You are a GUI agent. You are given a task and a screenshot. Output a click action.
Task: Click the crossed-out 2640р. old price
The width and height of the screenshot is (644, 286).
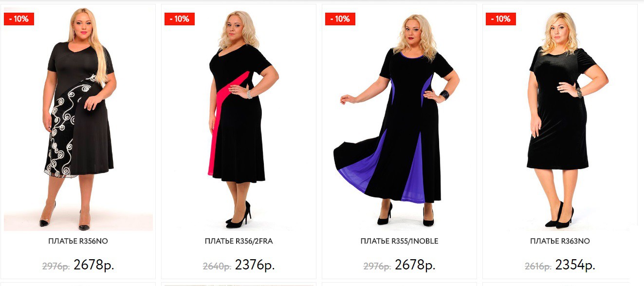217,267
